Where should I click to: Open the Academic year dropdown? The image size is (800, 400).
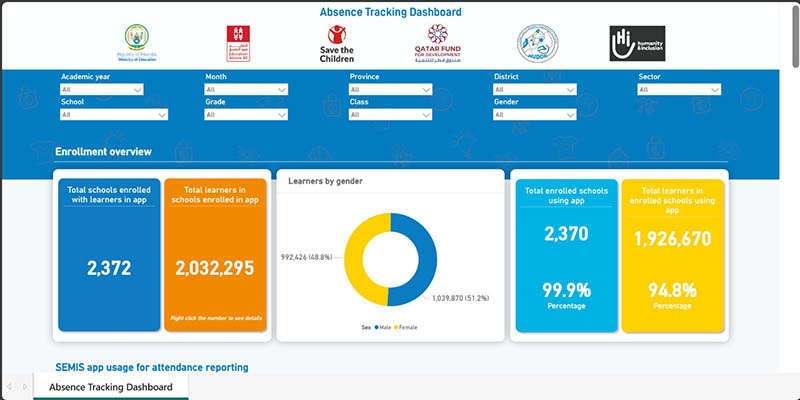[x=102, y=90]
